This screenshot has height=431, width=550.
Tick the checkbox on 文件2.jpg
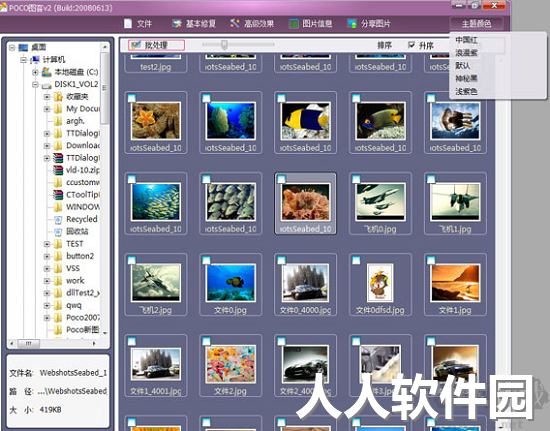click(206, 342)
